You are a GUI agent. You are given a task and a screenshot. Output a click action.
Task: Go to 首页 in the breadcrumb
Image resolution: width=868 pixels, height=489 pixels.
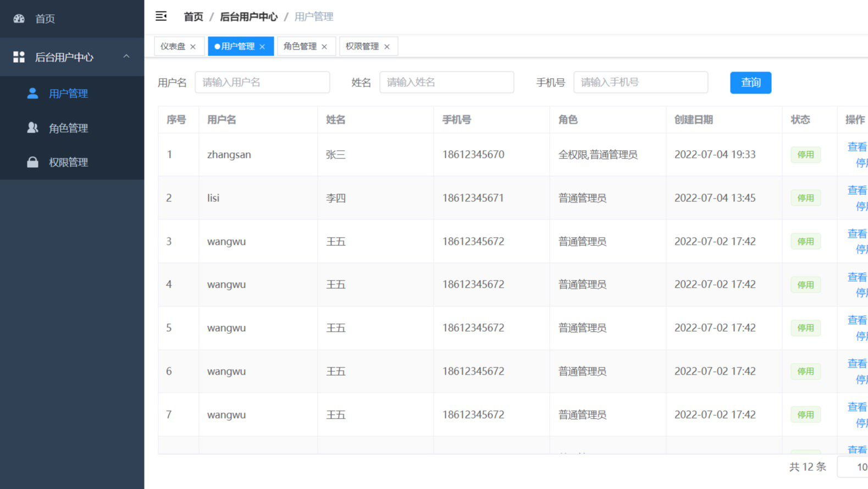click(x=193, y=17)
